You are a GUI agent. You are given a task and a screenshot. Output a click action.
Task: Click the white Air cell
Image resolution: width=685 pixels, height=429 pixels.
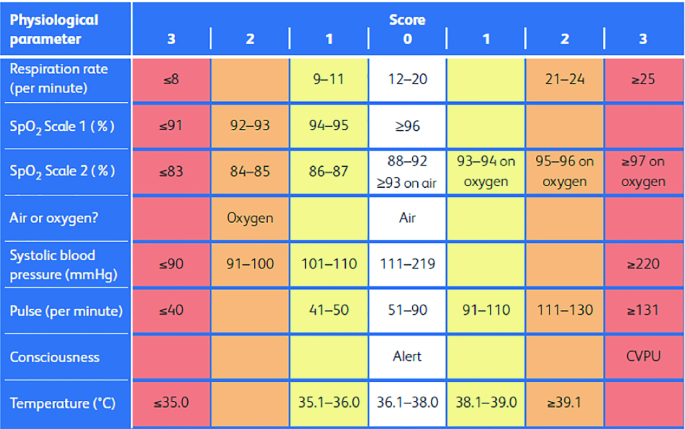(x=407, y=216)
